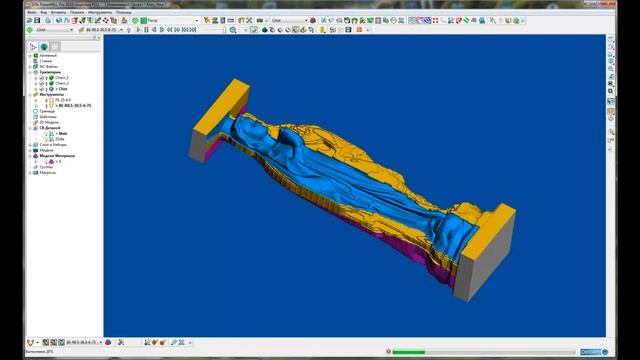Pause the toolpath simulation

click(x=147, y=30)
